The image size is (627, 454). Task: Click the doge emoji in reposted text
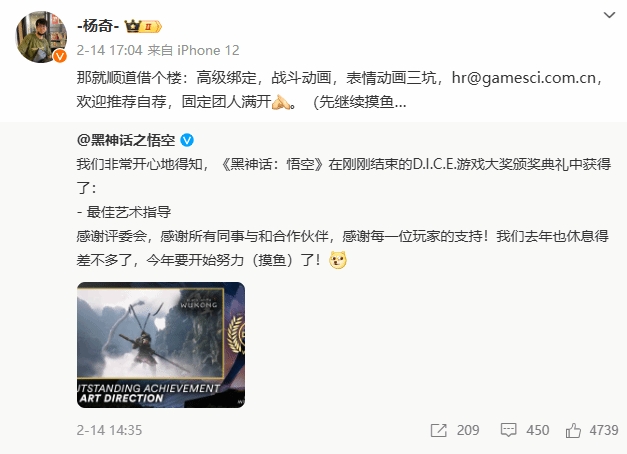(338, 260)
